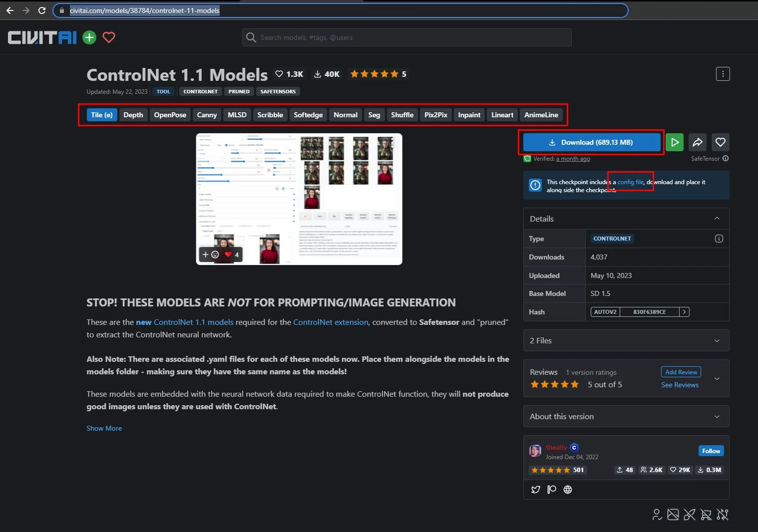Image resolution: width=758 pixels, height=532 pixels.
Task: Click the 40K downloads badge
Action: coord(327,74)
